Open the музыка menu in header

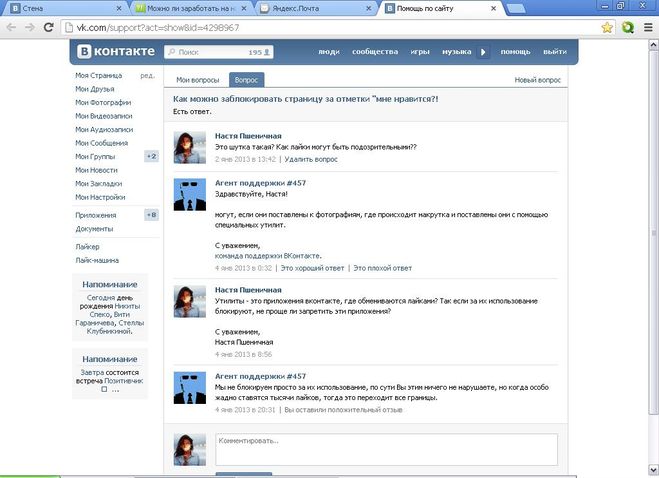(456, 51)
